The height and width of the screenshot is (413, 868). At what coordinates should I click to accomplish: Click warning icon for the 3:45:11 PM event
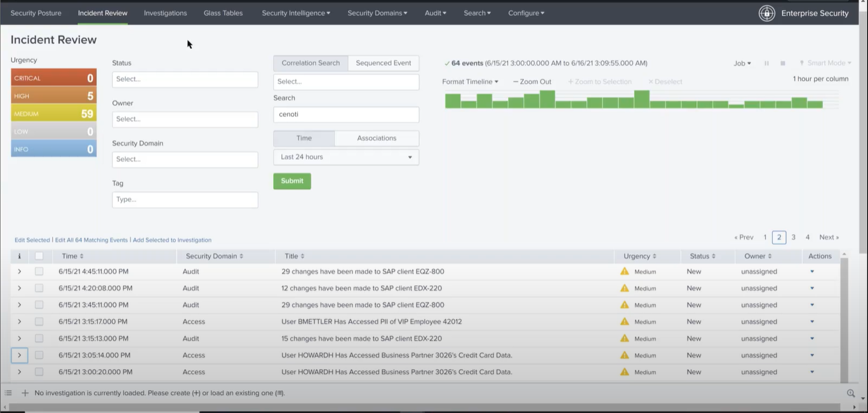pos(625,305)
